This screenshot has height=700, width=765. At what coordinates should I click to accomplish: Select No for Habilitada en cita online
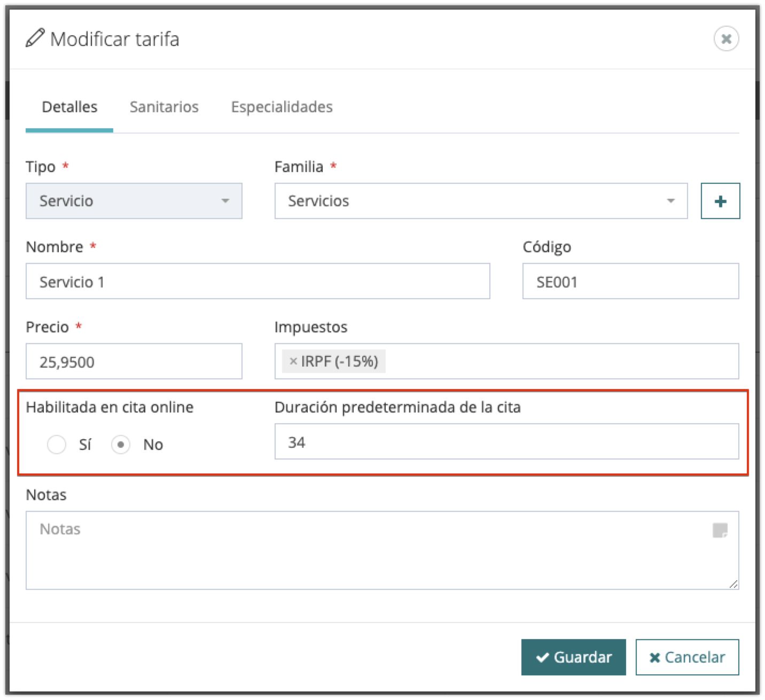(121, 445)
